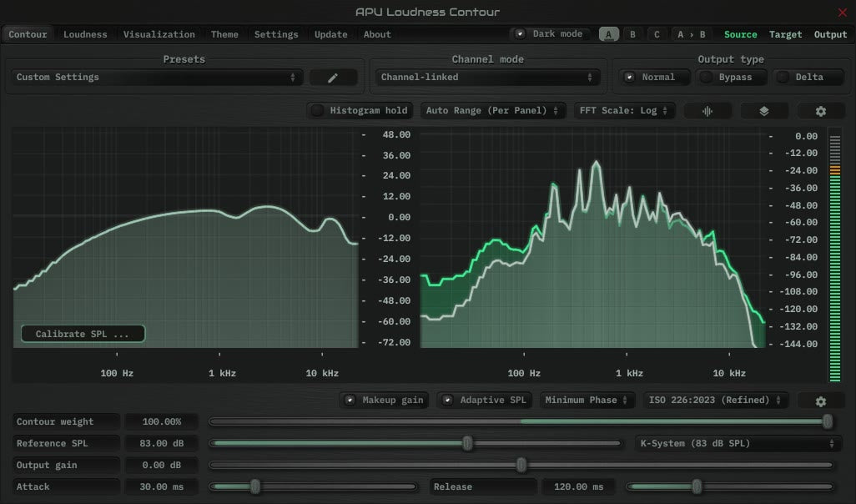Switch to the Loudness tab
This screenshot has width=856, height=504.
pos(85,34)
